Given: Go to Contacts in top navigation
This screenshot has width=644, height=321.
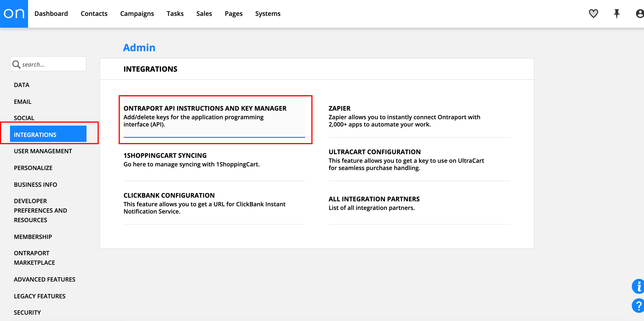Looking at the screenshot, I should pos(94,14).
